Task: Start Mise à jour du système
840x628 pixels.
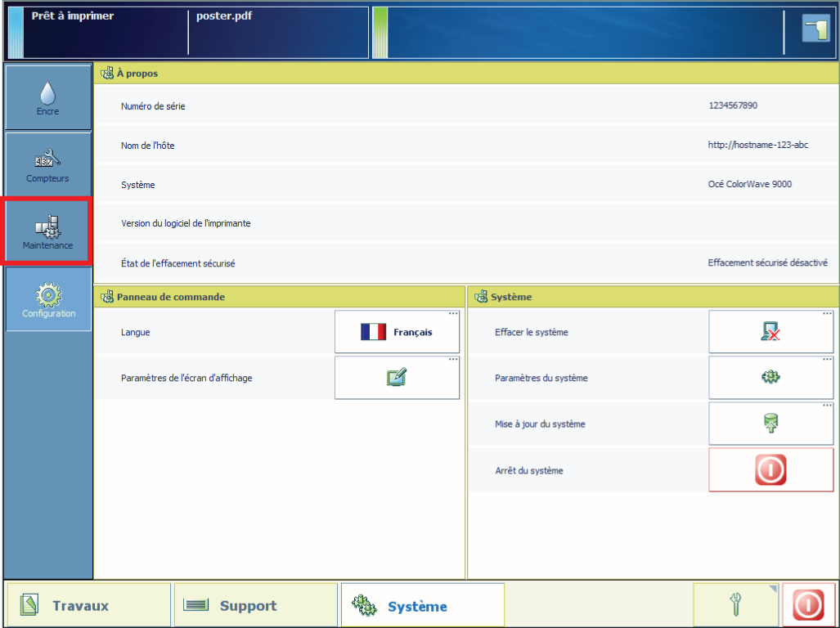Action: (771, 424)
